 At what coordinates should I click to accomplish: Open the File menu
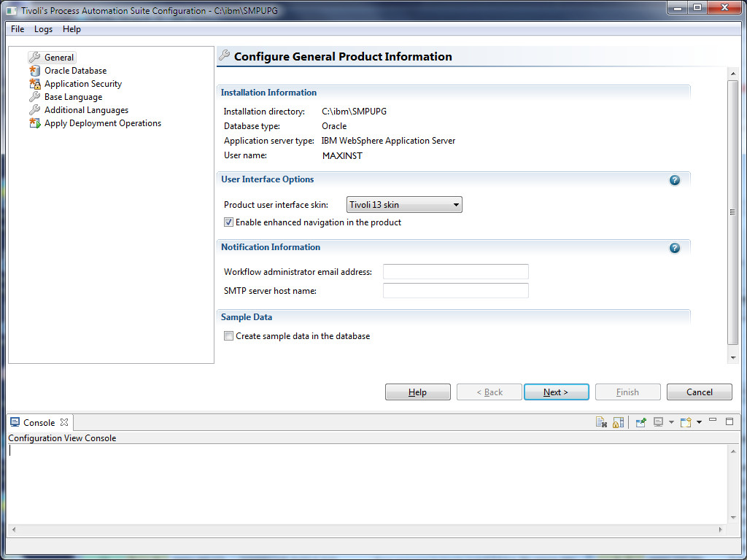point(18,29)
